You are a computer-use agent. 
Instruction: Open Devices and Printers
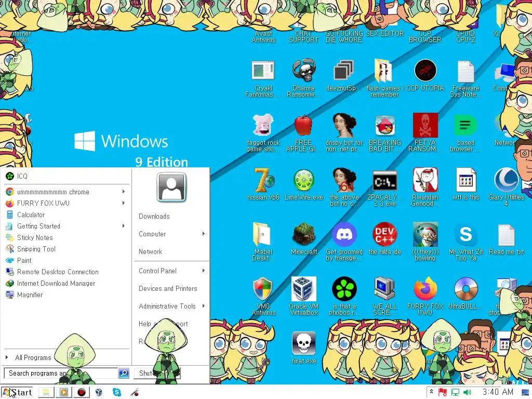click(x=168, y=289)
